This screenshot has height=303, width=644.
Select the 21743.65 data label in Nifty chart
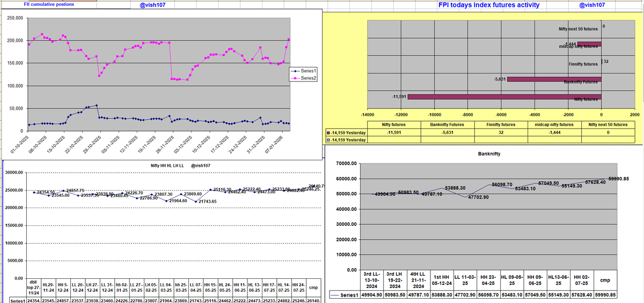(207, 201)
